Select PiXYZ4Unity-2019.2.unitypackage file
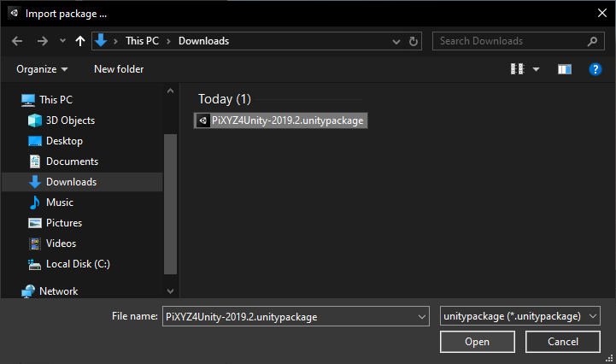The width and height of the screenshot is (616, 364). 280,120
